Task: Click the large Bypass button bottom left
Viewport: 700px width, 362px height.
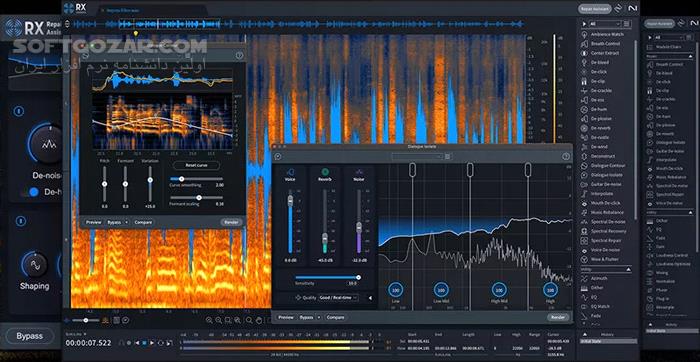Action: pyautogui.click(x=30, y=336)
